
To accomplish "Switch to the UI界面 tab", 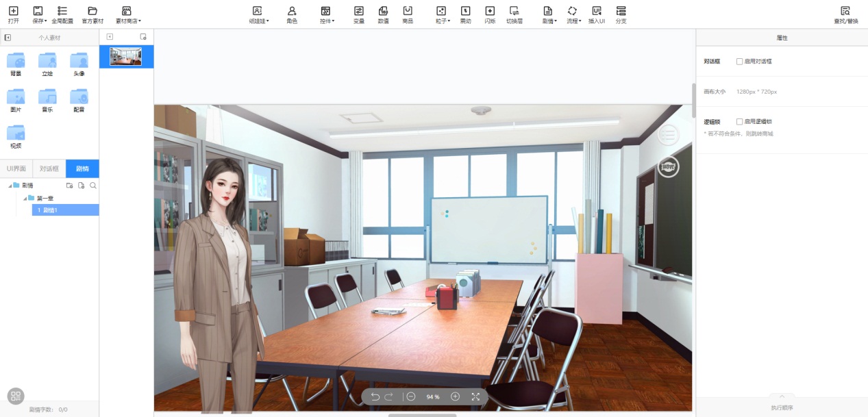I will 16,168.
